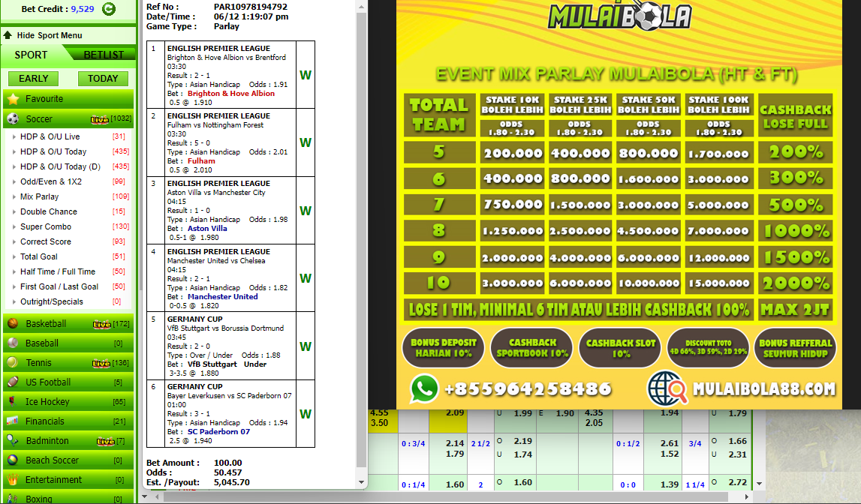Click the Hide Sport Menu up-arrow icon
Image resolution: width=861 pixels, height=504 pixels.
[x=8, y=35]
